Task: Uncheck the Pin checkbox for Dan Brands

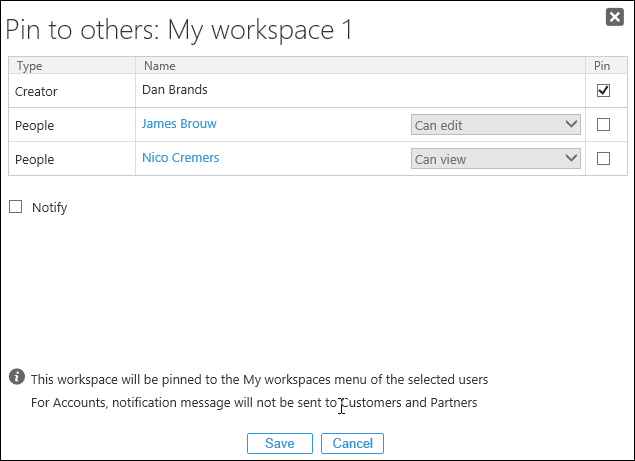Action: 603,91
